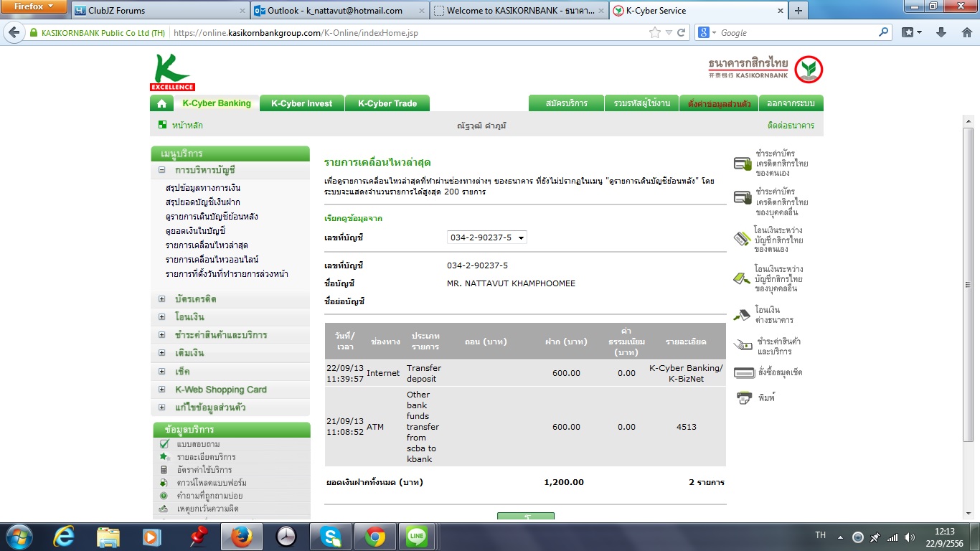The width and height of the screenshot is (980, 551).
Task: Open รายการเคลื่อนไหวออนไลน์ link
Action: click(x=212, y=260)
